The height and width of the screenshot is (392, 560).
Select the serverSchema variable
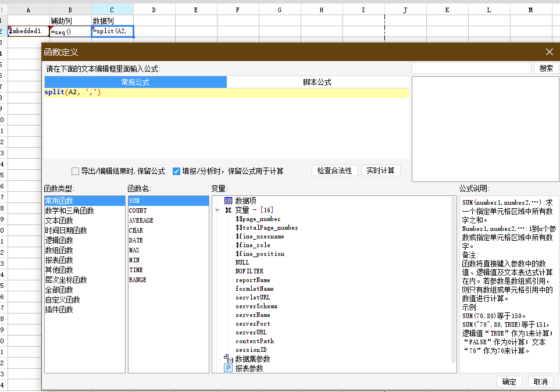pos(256,307)
